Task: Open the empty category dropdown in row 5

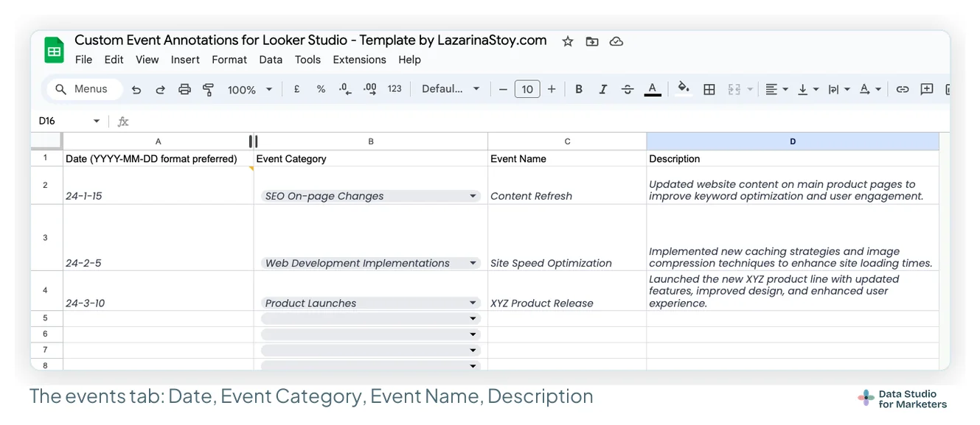Action: coord(473,319)
